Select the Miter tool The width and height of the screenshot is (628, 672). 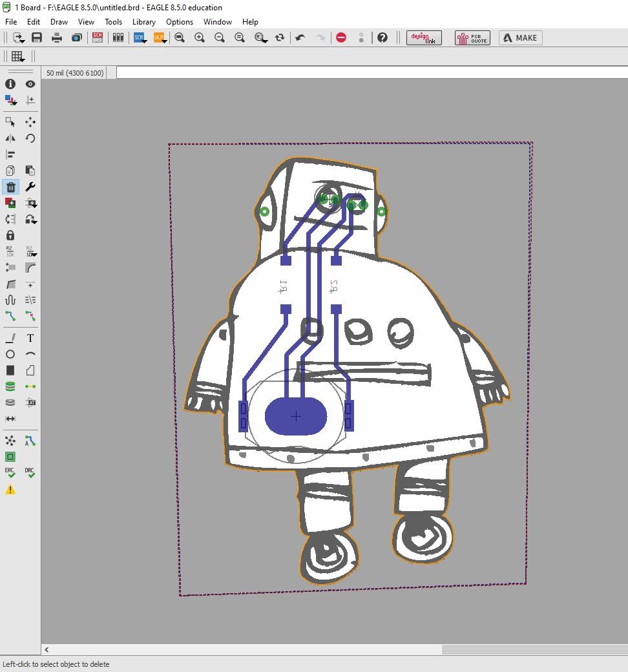pos(30,268)
